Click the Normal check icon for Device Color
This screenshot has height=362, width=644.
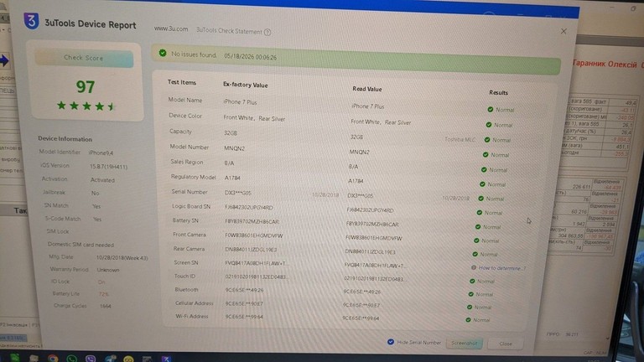tap(489, 125)
